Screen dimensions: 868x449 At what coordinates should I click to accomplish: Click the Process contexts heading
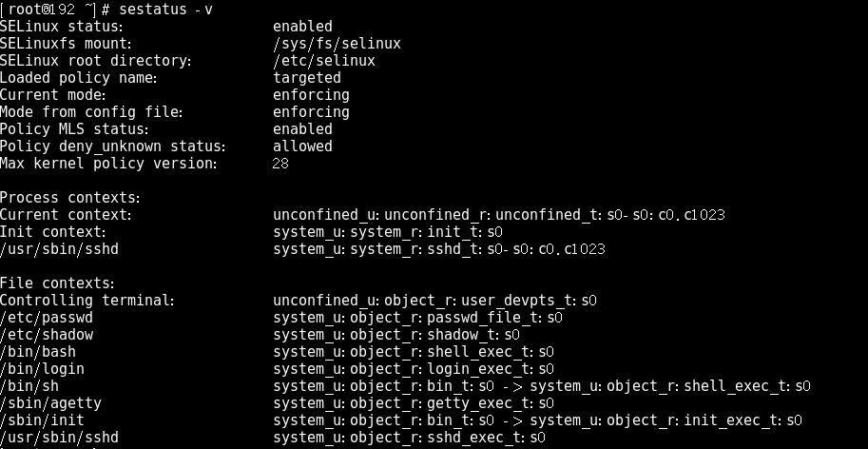70,198
